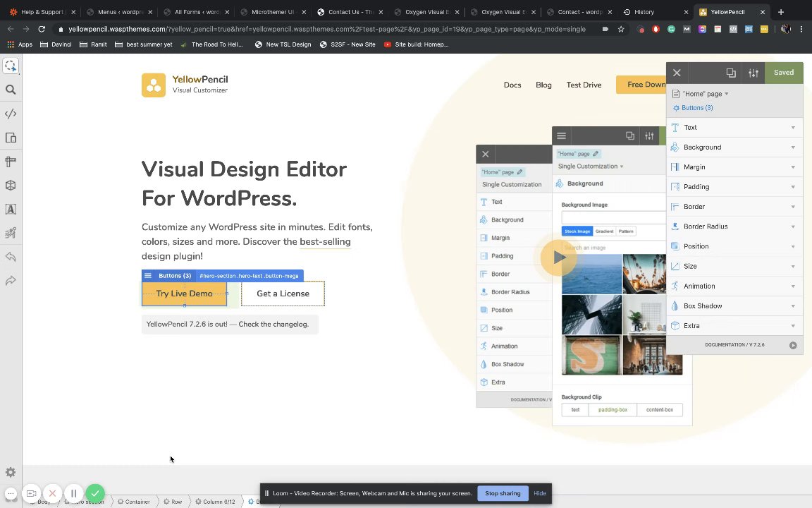Screen dimensions: 812x508
Task: Click the Documentation / V 7.2.6 link
Action: (x=734, y=345)
